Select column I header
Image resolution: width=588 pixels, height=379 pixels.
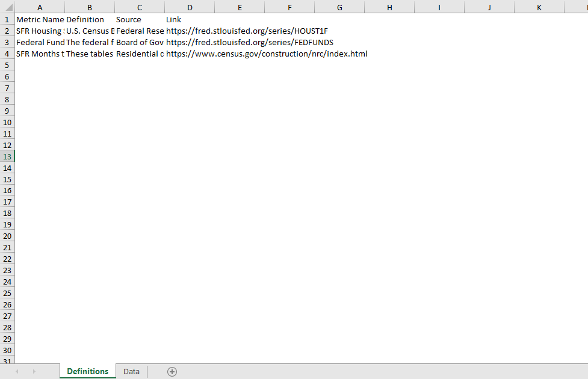(x=439, y=7)
